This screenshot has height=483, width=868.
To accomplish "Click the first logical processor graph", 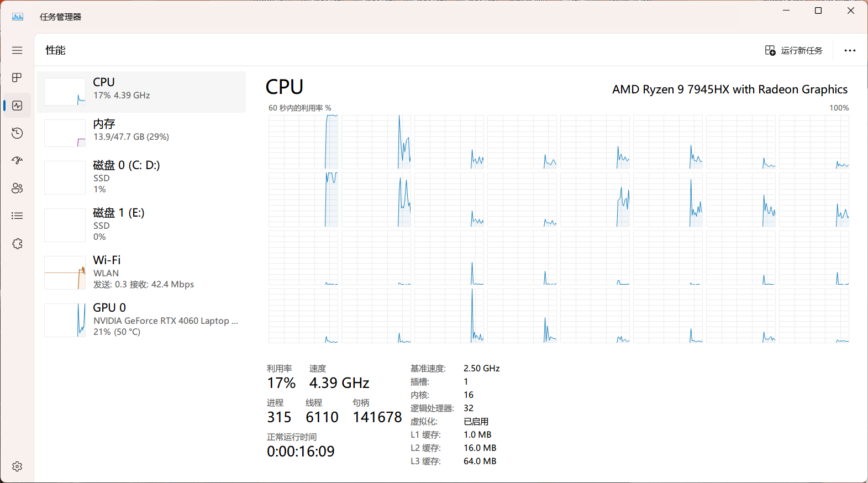I will 303,142.
